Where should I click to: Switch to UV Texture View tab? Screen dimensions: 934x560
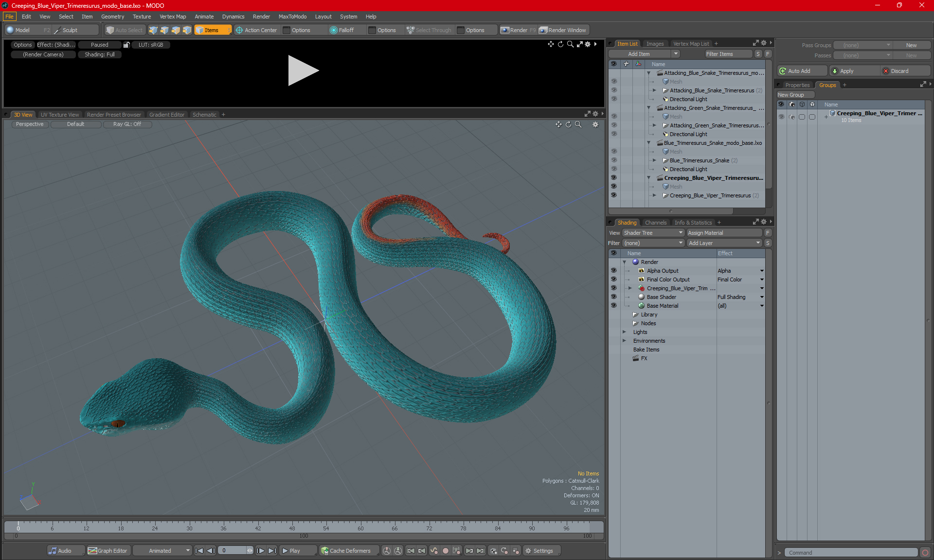click(x=60, y=115)
